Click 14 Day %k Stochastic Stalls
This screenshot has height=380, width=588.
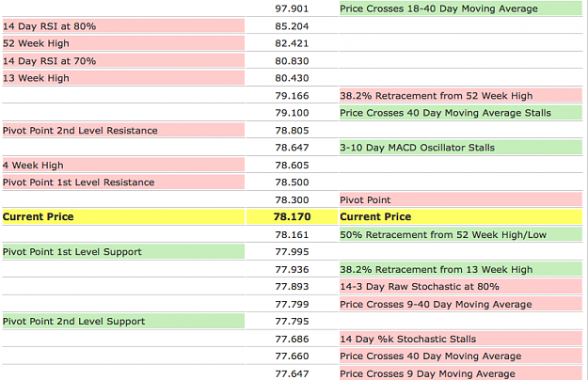(x=408, y=340)
